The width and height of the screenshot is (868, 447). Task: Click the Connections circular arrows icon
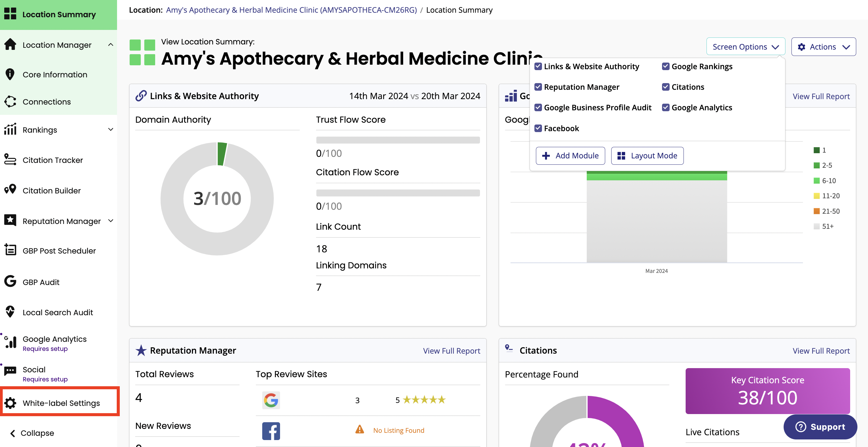[10, 102]
